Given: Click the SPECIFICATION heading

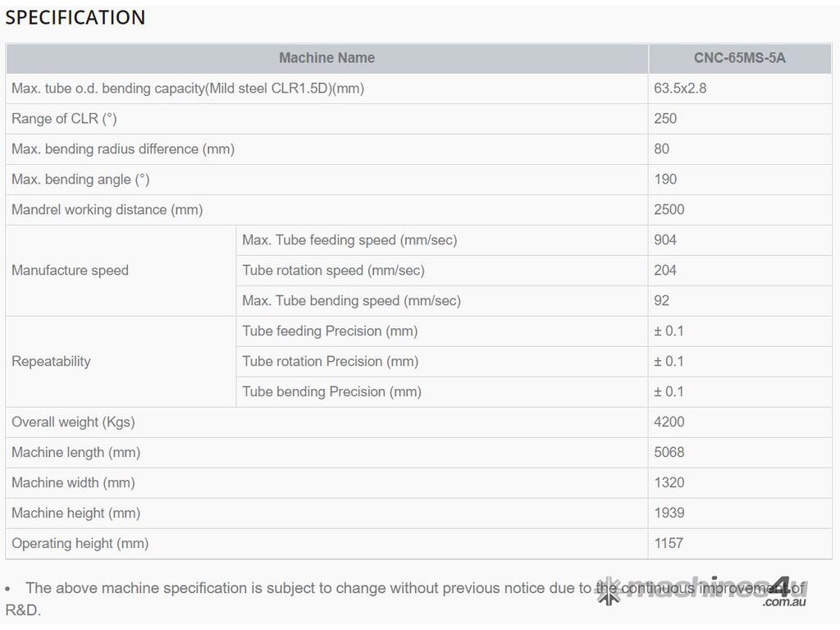Looking at the screenshot, I should (x=75, y=17).
